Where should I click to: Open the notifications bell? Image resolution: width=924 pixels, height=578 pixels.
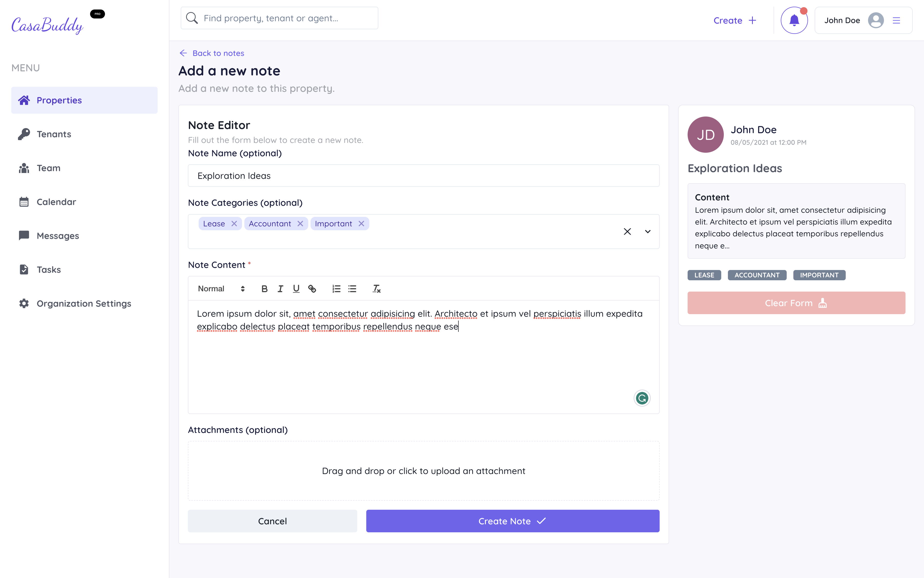794,20
